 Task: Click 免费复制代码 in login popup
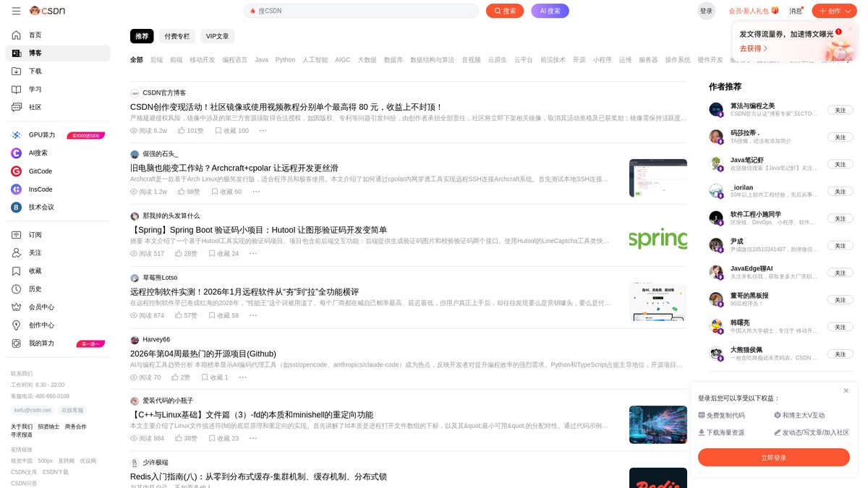pos(722,415)
